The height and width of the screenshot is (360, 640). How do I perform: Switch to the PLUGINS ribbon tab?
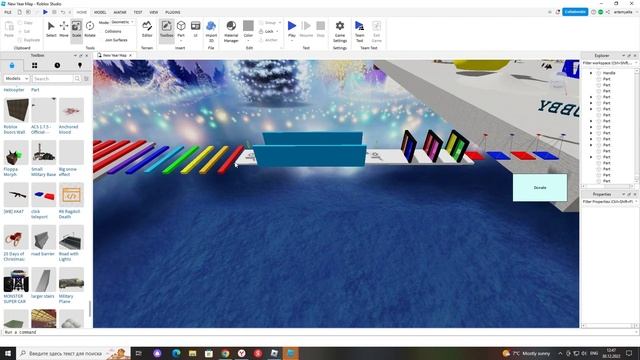[x=173, y=12]
